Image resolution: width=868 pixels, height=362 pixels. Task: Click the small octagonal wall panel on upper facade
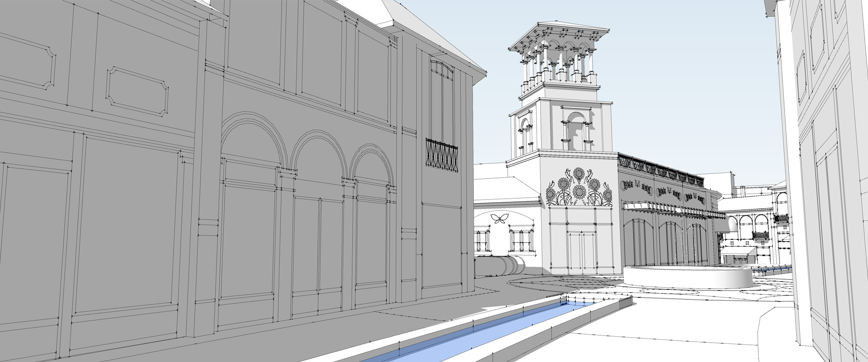136,91
